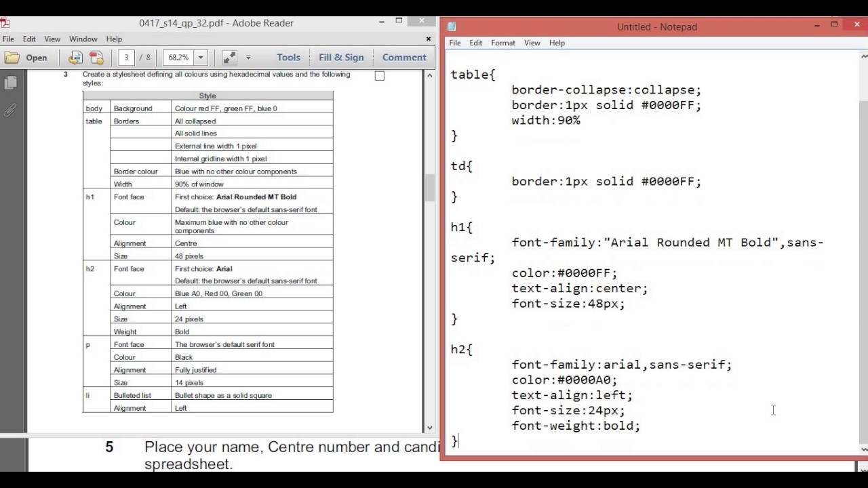Tick the checkbox beside question 3
The image size is (868, 488).
click(x=380, y=76)
